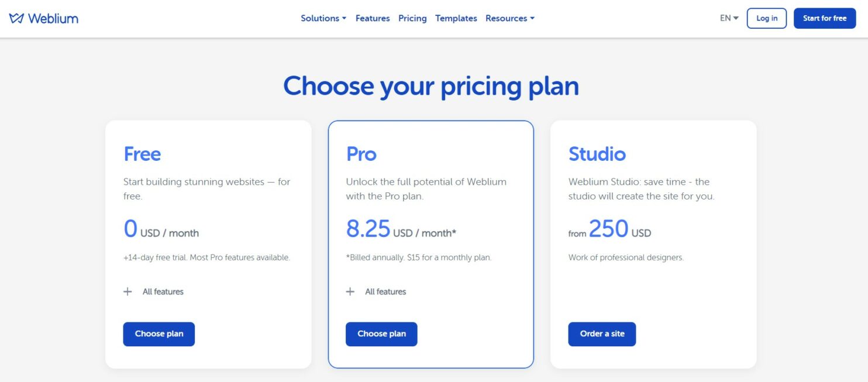Screen dimensions: 868x382
Task: Click the Weblium logo icon
Action: [16, 18]
